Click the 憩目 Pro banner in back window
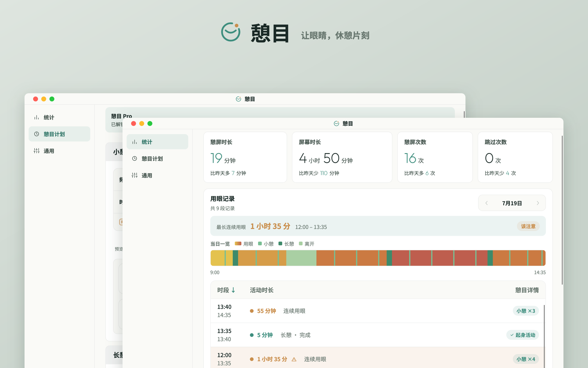 click(280, 112)
